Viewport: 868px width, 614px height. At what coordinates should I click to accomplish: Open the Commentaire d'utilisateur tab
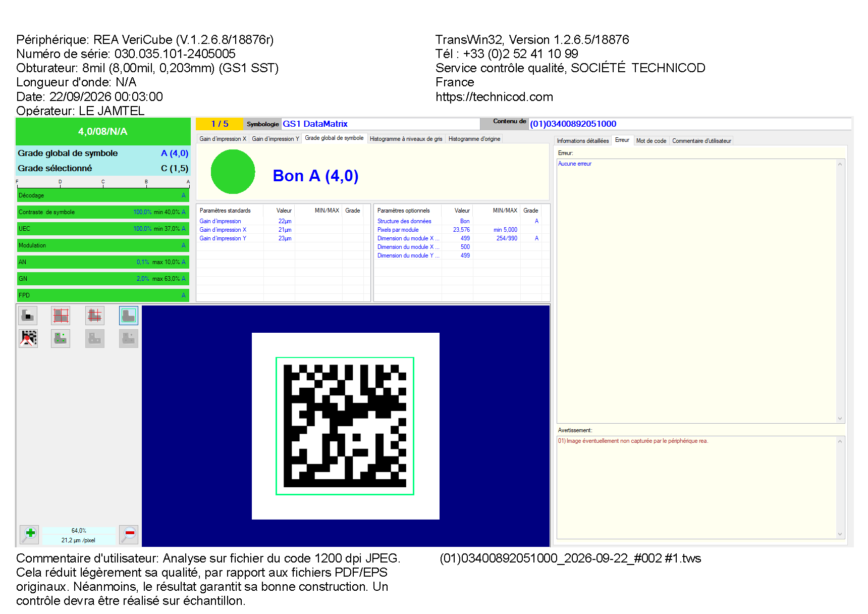click(701, 141)
